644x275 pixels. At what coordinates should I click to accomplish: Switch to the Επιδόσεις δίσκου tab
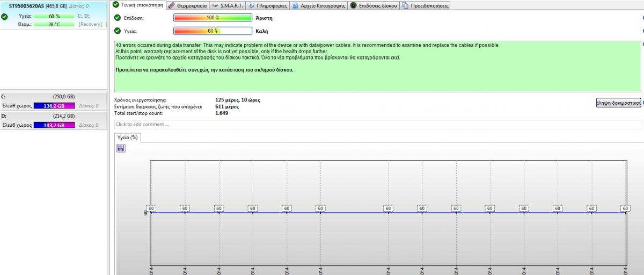374,5
